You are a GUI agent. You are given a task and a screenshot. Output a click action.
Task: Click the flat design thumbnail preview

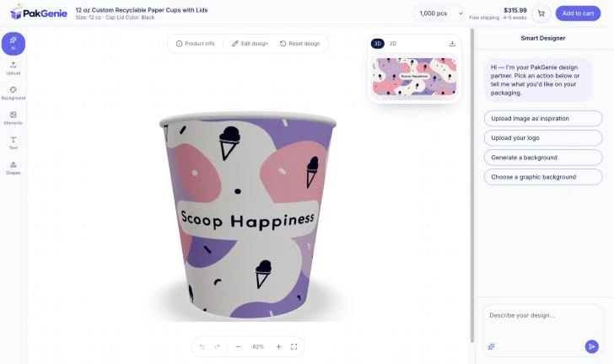(x=414, y=77)
